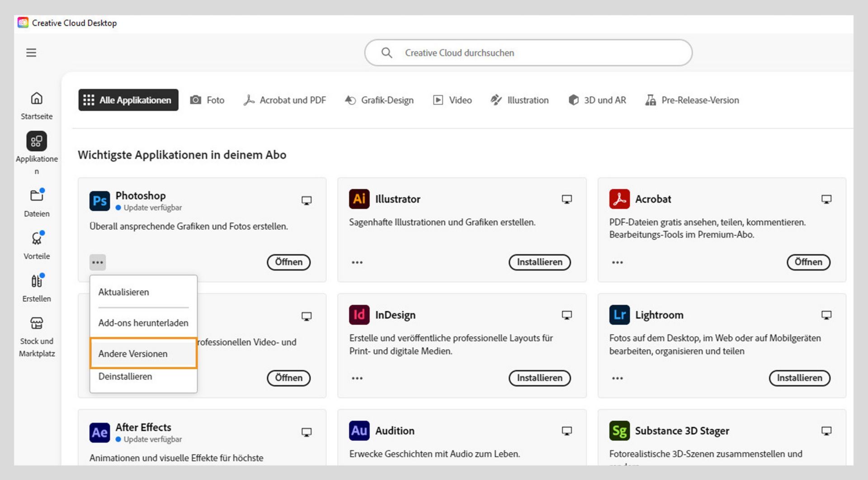The image size is (868, 480).
Task: Expand the Acrobat three-dots menu
Action: (617, 262)
